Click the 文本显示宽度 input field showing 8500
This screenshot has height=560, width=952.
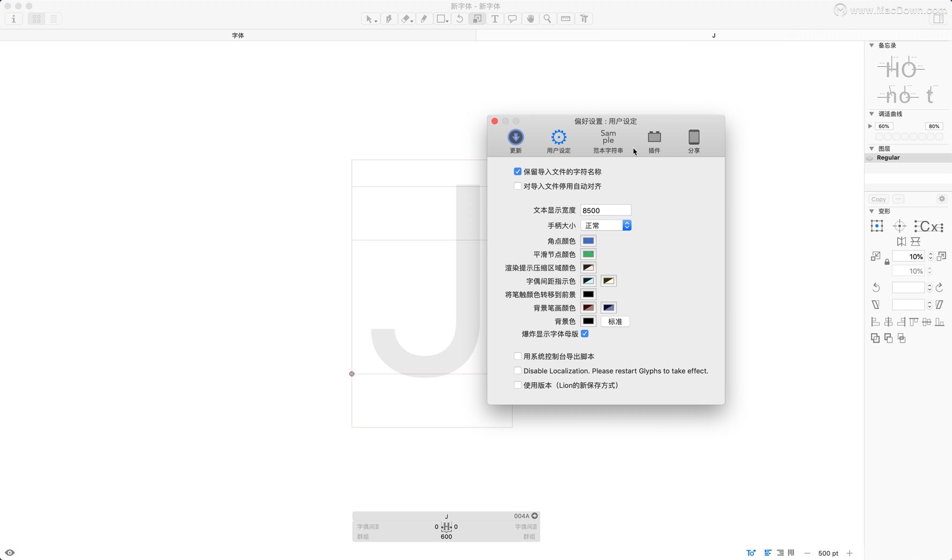pos(605,210)
